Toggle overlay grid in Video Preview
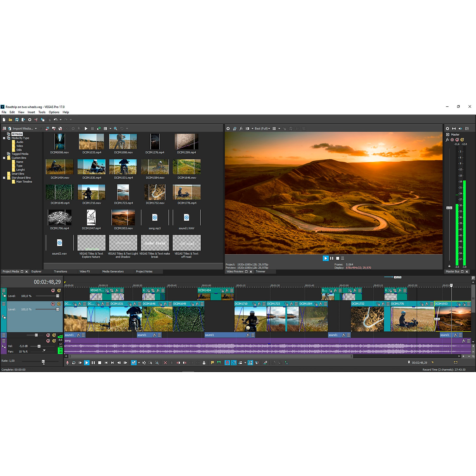Screen dimensions: 476x476 (x=274, y=129)
